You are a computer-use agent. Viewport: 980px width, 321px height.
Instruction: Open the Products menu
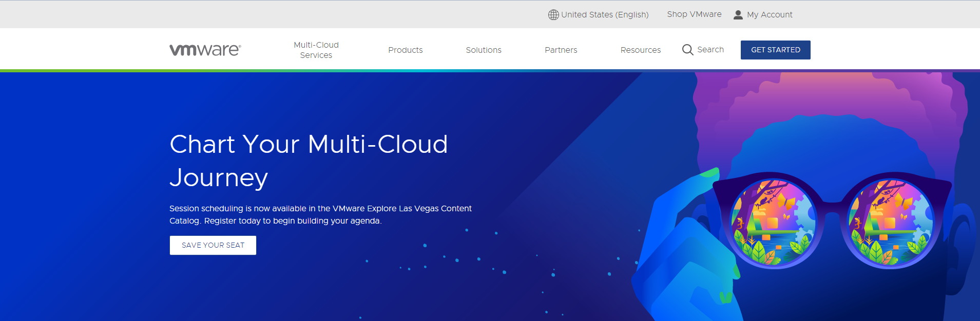pos(406,50)
